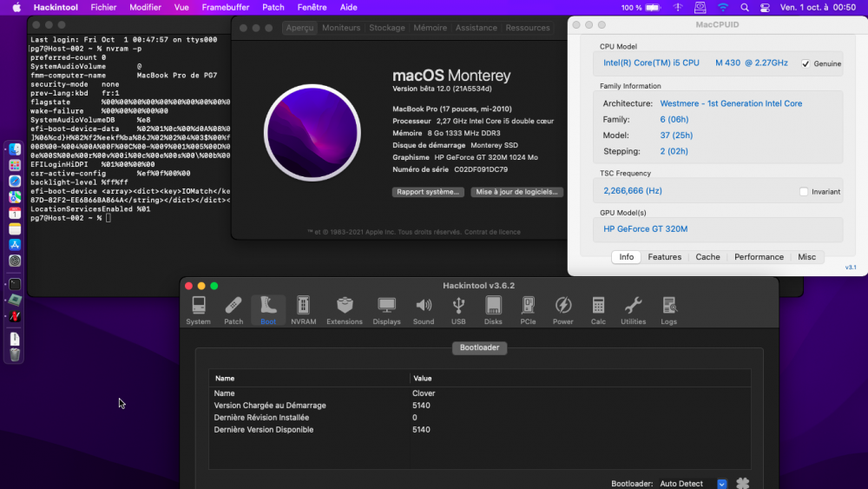Open the Extensions section in Hackintool
The height and width of the screenshot is (489, 868).
[345, 310]
